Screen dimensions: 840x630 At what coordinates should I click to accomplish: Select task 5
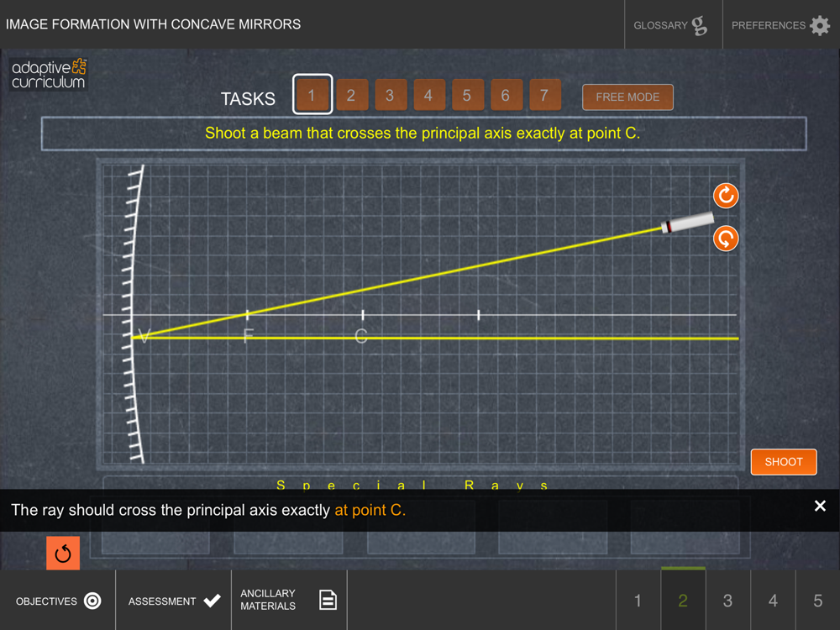[467, 96]
